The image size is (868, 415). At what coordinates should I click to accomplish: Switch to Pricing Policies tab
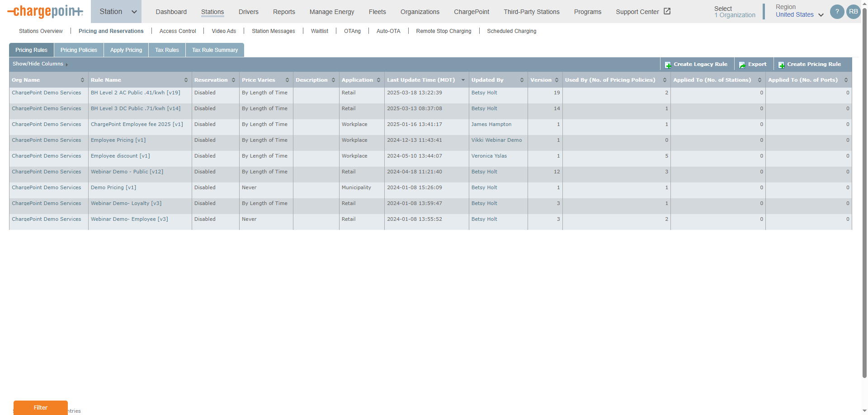[79, 50]
